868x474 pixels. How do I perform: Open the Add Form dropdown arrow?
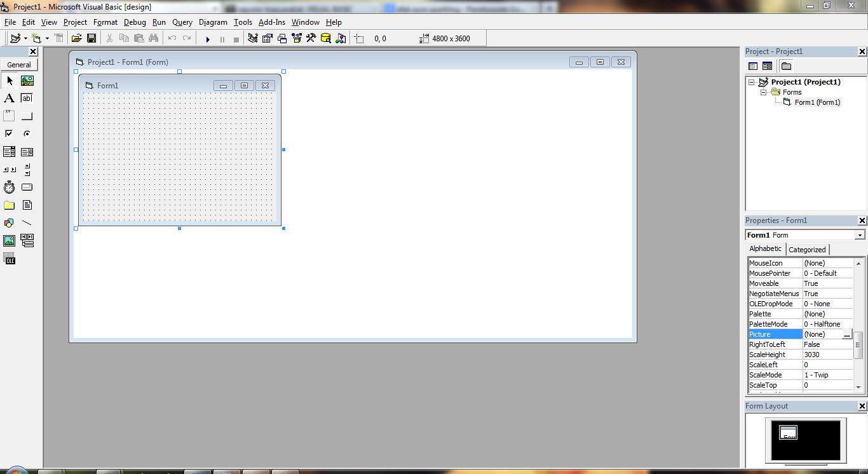[47, 39]
